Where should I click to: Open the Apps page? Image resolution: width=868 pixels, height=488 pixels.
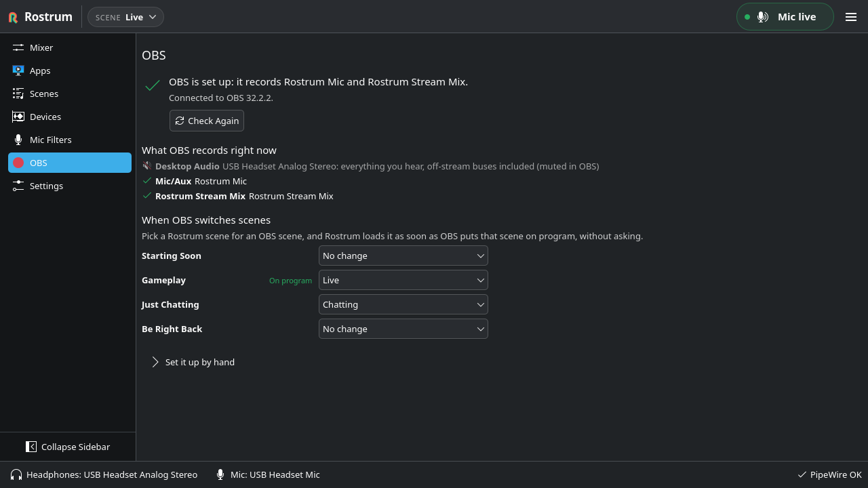[x=70, y=70]
